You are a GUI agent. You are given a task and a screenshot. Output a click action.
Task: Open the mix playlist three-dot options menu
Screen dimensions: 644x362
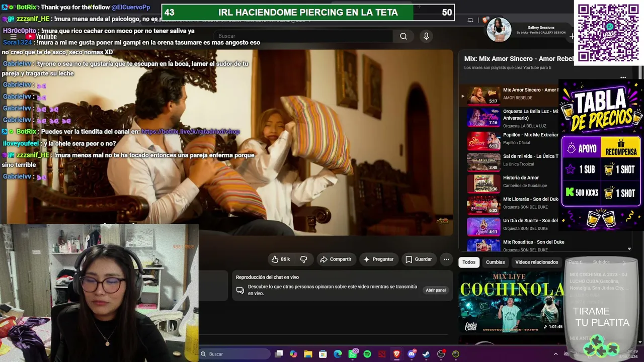(x=623, y=77)
